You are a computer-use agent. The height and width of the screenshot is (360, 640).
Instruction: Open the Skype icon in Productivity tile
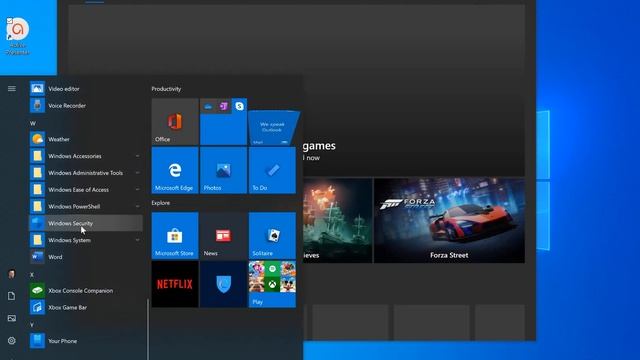pos(239,106)
